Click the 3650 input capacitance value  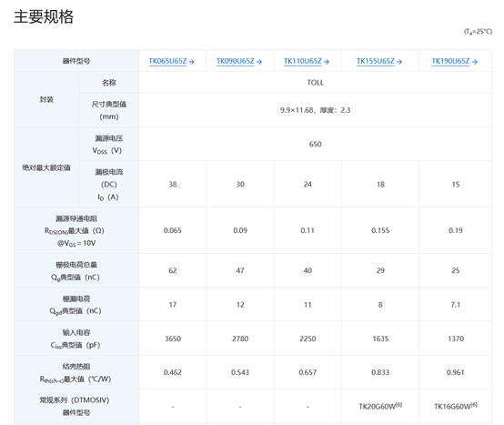173,339
